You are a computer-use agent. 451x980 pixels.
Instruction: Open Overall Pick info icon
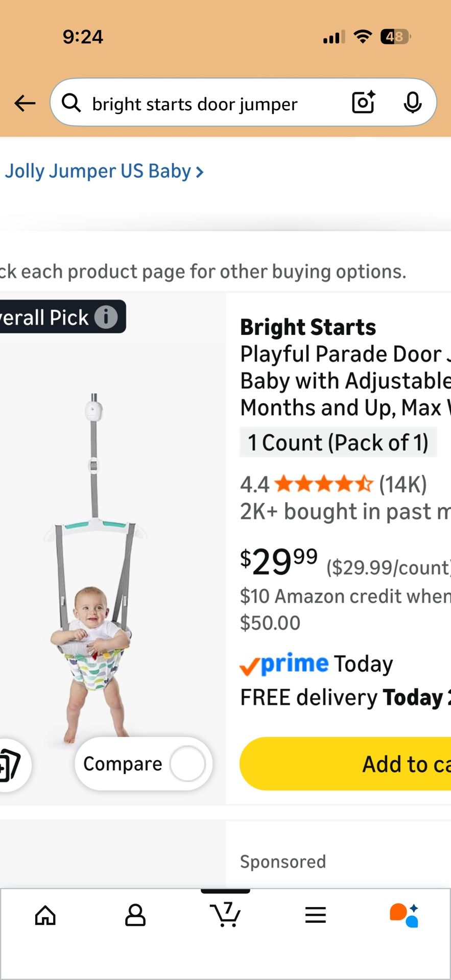[106, 317]
